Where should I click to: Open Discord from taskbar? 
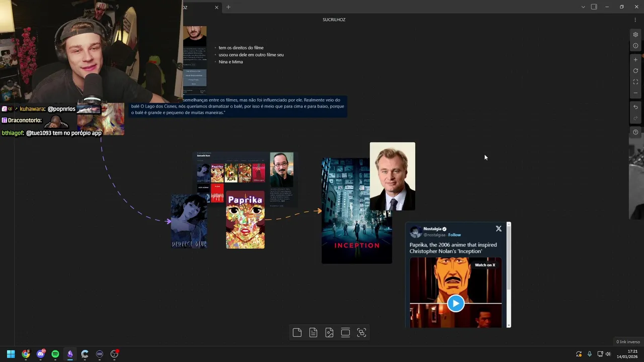(x=41, y=354)
